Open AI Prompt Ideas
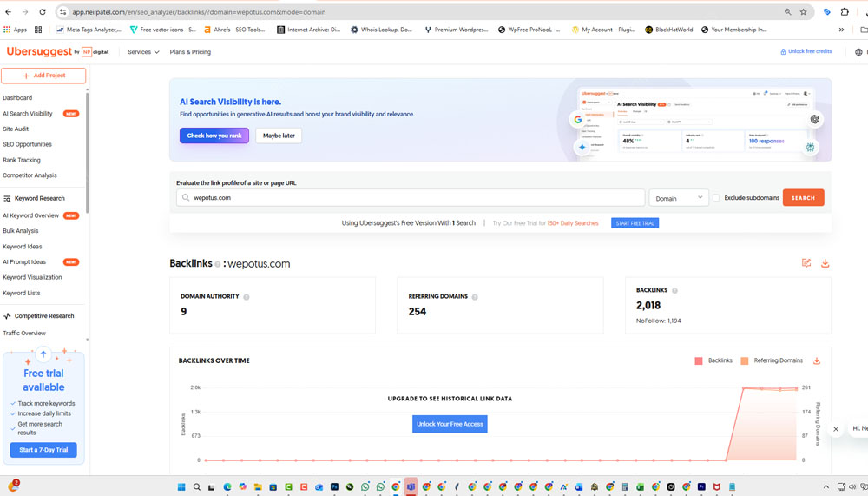 pyautogui.click(x=24, y=261)
